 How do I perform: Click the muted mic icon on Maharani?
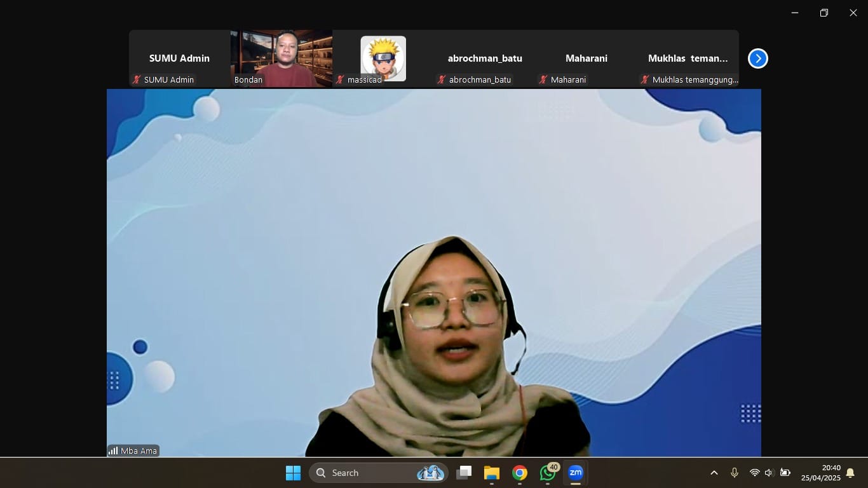tap(543, 80)
